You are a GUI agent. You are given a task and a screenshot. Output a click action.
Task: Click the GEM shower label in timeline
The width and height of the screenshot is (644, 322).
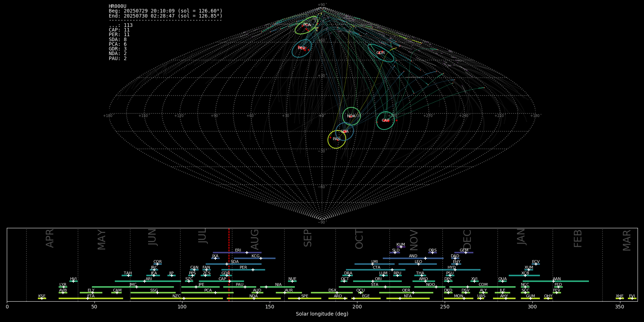464,250
